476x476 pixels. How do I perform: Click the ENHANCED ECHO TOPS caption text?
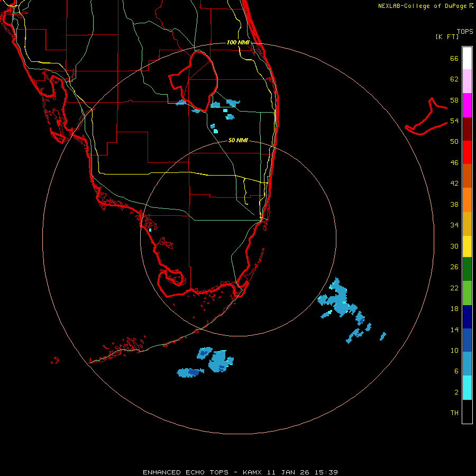[x=186, y=472]
